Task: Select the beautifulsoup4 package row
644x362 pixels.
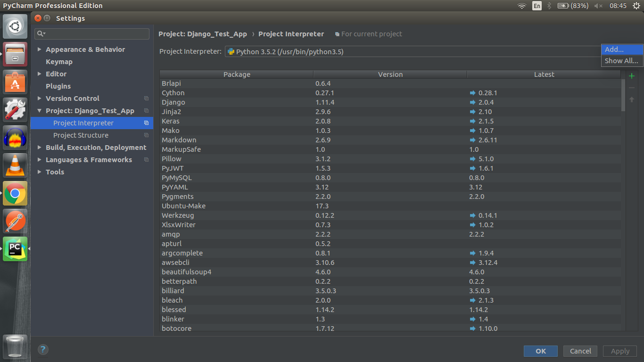Action: (x=390, y=272)
